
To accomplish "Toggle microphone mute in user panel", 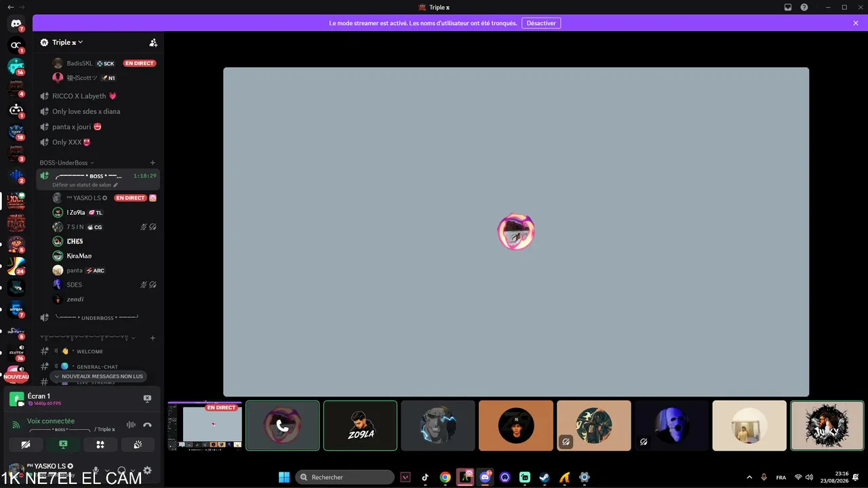I will 96,470.
